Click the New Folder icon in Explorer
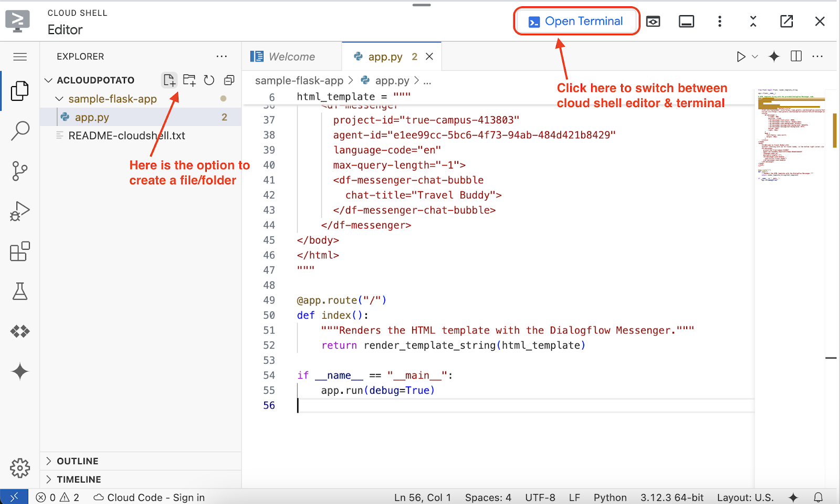Image resolution: width=840 pixels, height=504 pixels. 189,80
